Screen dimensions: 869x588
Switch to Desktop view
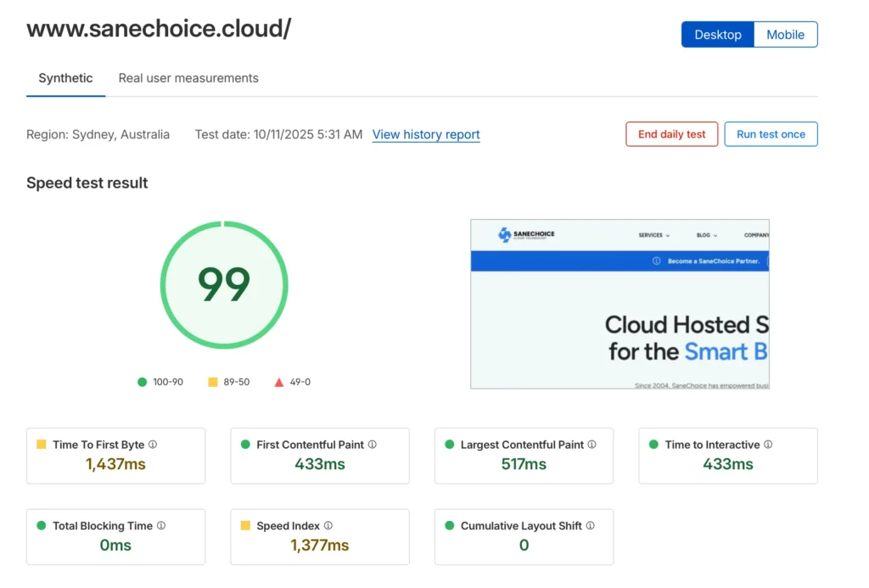(x=718, y=34)
